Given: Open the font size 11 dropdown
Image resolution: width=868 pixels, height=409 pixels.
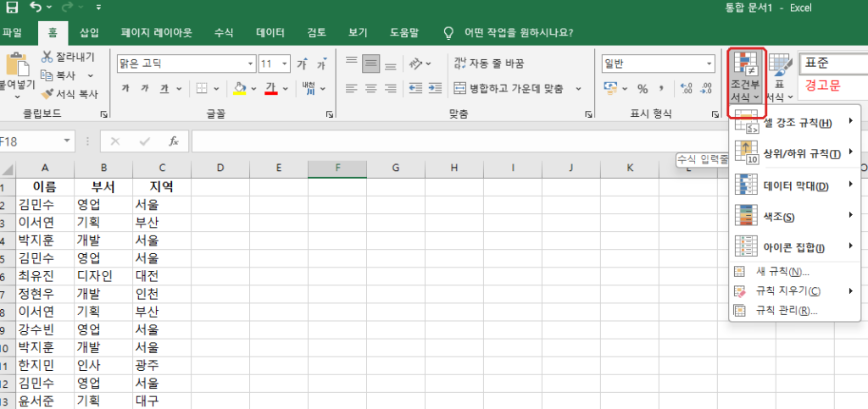Looking at the screenshot, I should tap(285, 64).
